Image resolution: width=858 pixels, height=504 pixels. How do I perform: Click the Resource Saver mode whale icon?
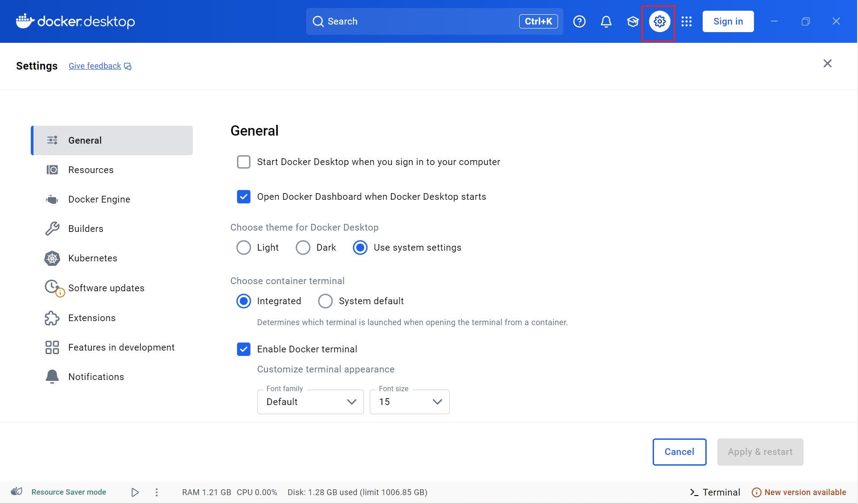17,492
